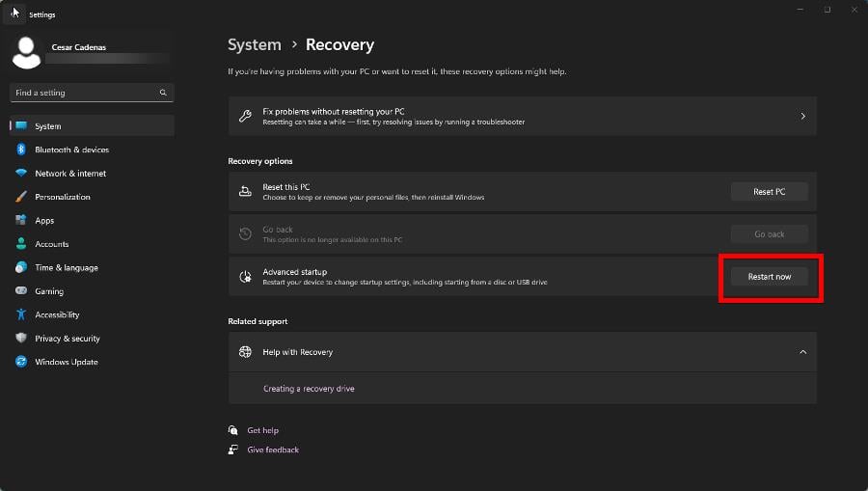868x491 pixels.
Task: Open the Get help link
Action: click(263, 430)
